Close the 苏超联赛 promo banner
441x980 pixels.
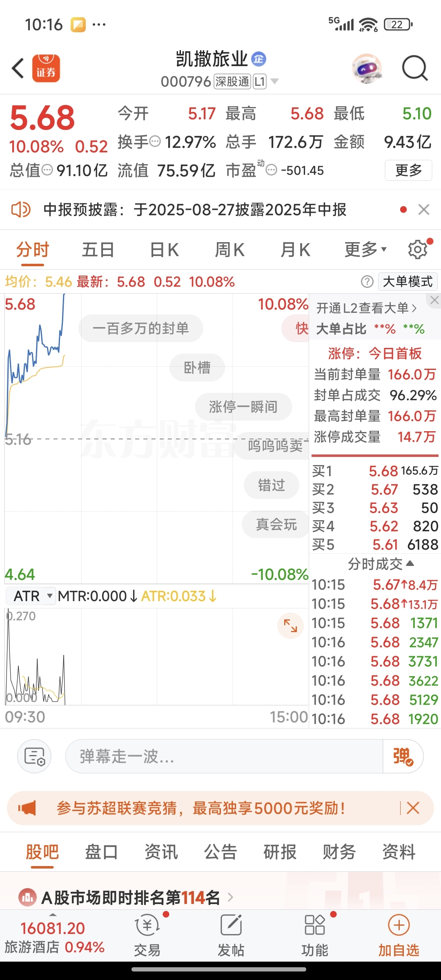click(x=413, y=808)
